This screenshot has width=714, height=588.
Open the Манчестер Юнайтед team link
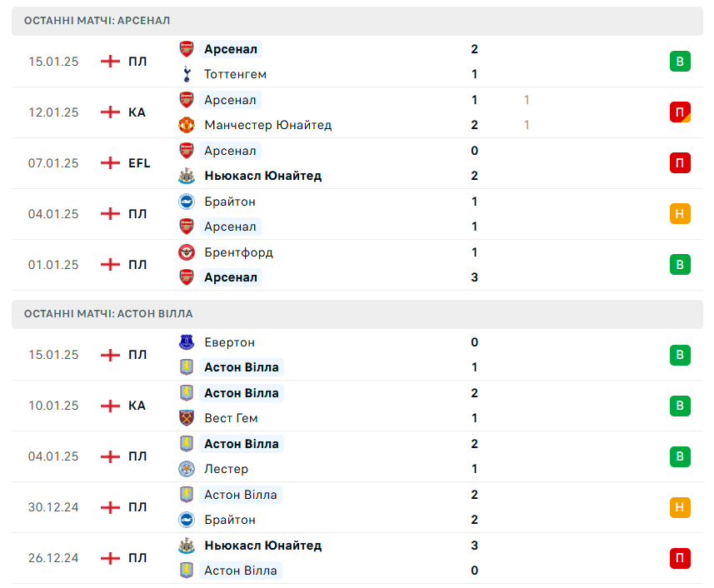point(267,125)
